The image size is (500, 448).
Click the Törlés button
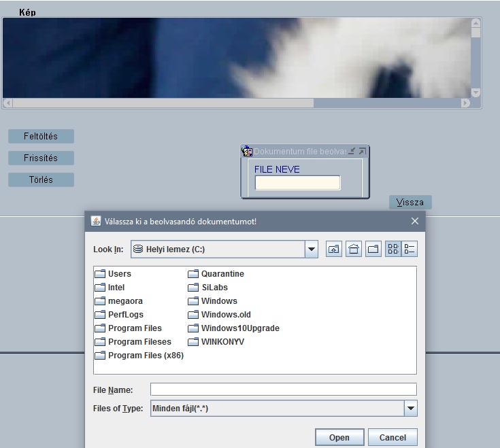[41, 179]
